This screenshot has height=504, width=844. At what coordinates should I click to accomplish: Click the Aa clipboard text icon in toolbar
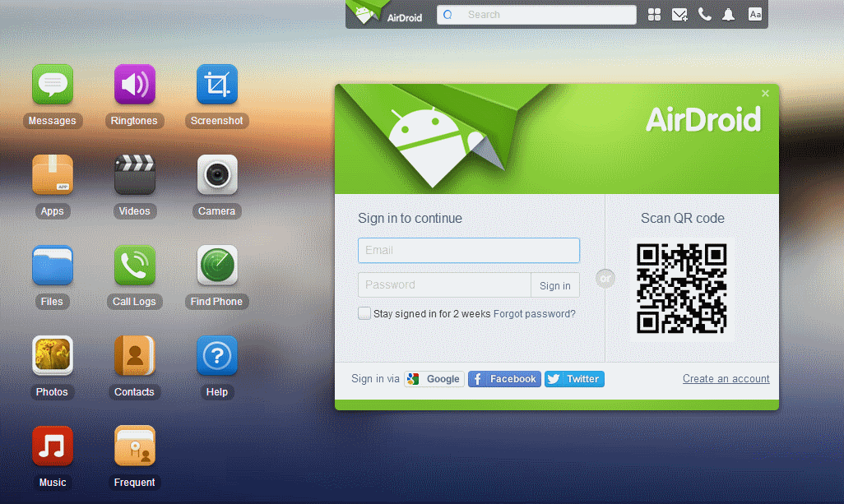click(x=755, y=15)
